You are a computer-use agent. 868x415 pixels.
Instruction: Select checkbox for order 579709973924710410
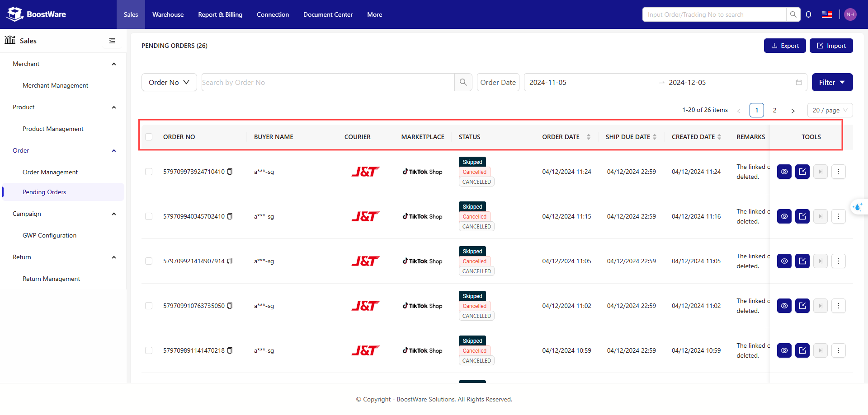pyautogui.click(x=149, y=172)
